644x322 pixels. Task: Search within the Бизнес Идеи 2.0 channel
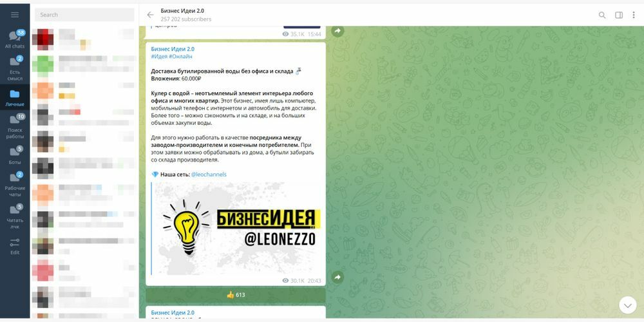coord(602,15)
